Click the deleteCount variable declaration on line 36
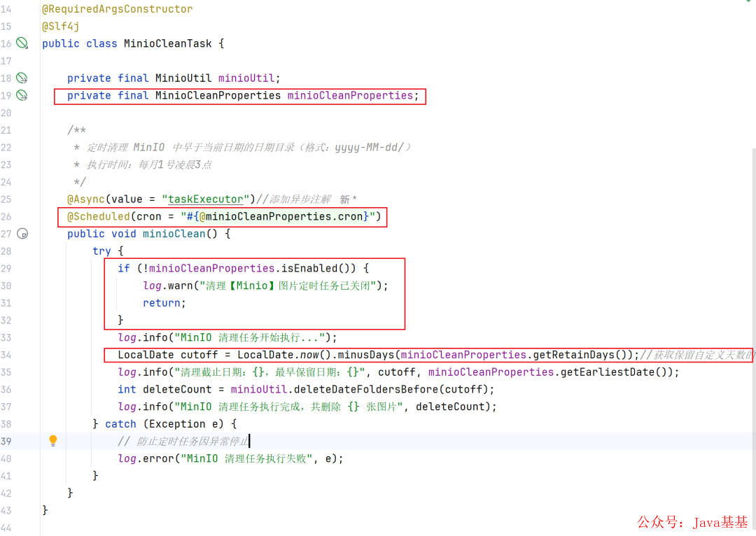This screenshot has width=756, height=536. (177, 390)
